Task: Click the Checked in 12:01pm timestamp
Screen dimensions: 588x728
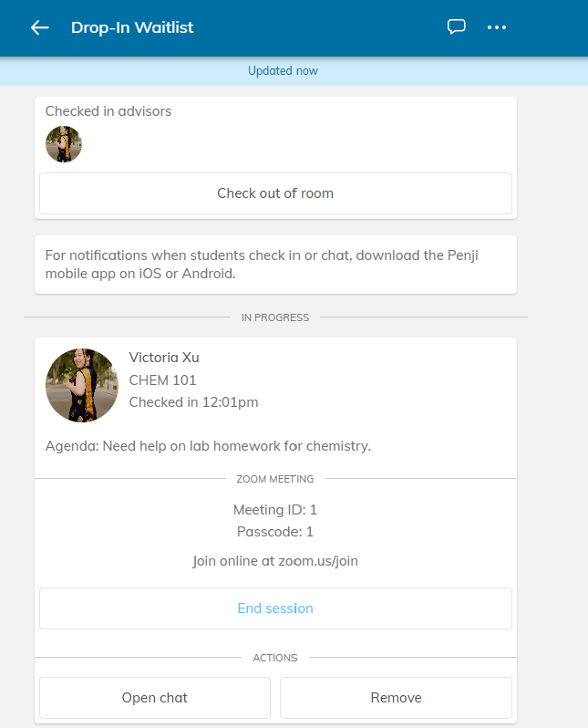Action: pos(193,402)
